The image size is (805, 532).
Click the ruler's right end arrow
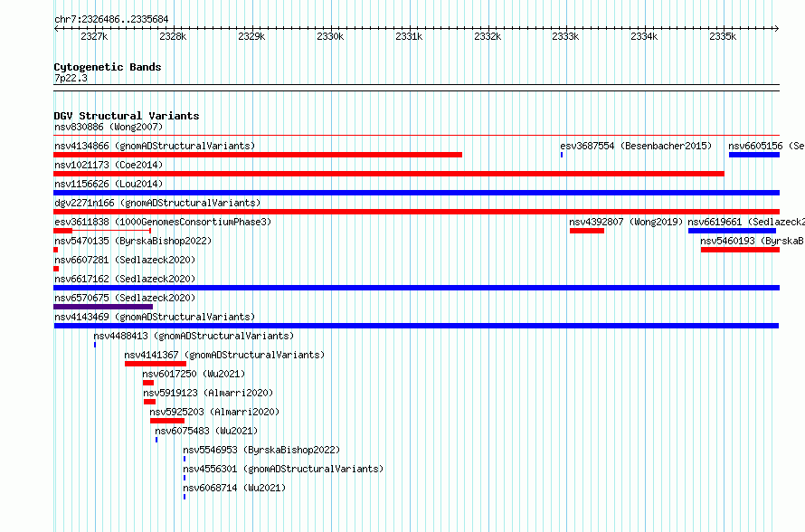(777, 28)
